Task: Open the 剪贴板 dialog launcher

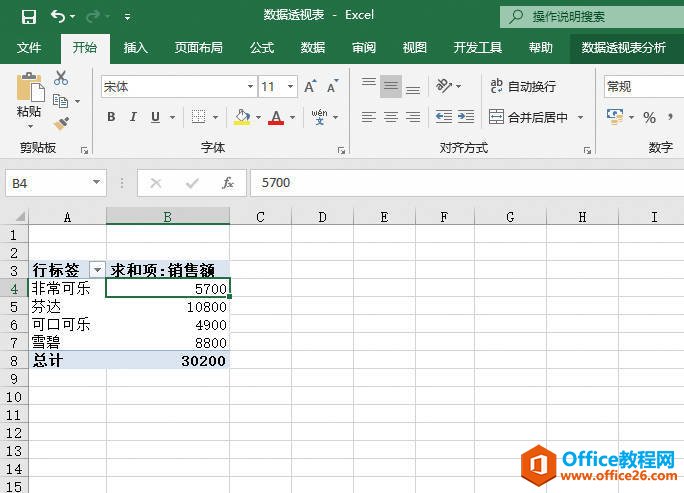Action: (x=84, y=151)
